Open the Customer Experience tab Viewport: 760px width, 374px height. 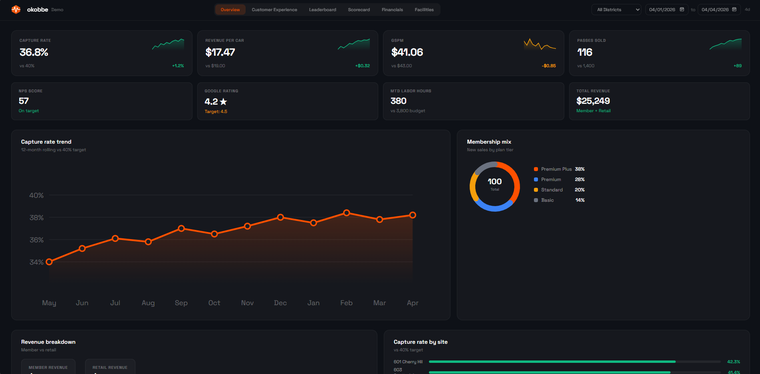[x=274, y=10]
